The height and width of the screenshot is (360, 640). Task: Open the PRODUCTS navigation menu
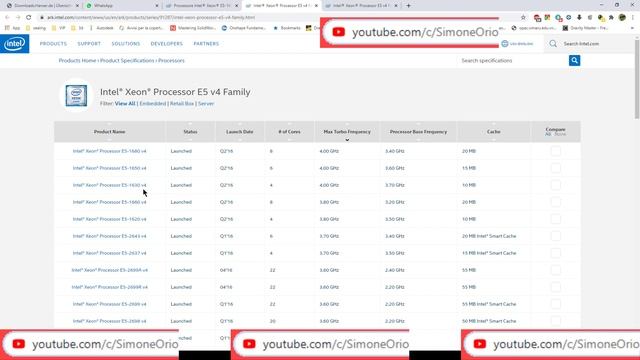click(53, 44)
